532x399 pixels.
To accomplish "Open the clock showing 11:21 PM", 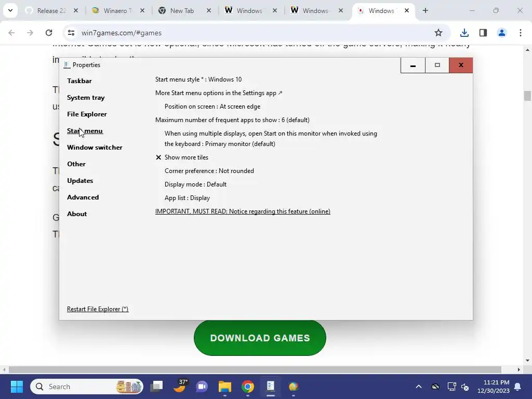I will (x=494, y=387).
